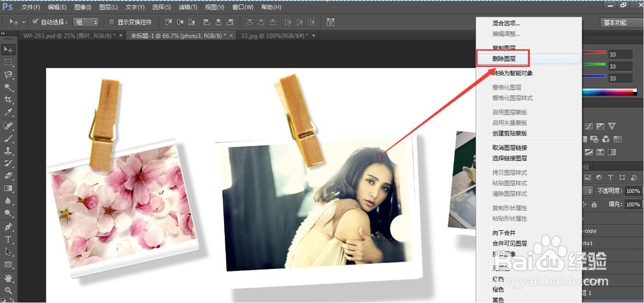This screenshot has width=644, height=303.
Task: Select the Eraser tool
Action: click(8, 176)
